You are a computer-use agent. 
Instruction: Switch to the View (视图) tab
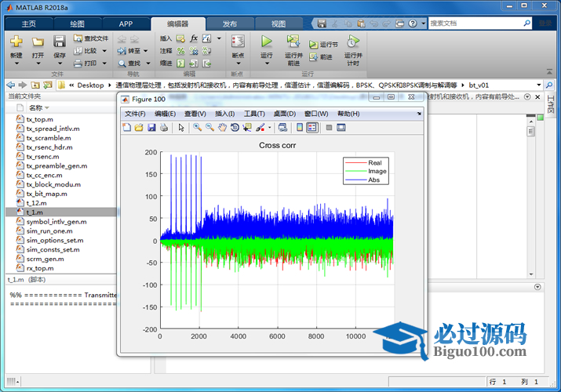click(x=279, y=24)
